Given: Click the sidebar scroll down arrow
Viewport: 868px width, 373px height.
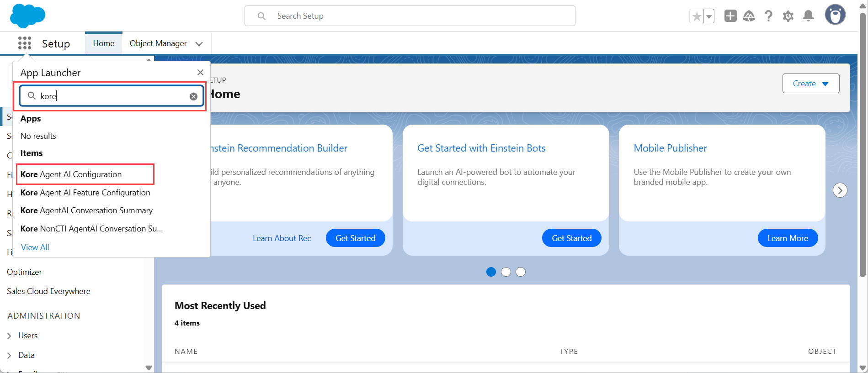Looking at the screenshot, I should click(149, 368).
